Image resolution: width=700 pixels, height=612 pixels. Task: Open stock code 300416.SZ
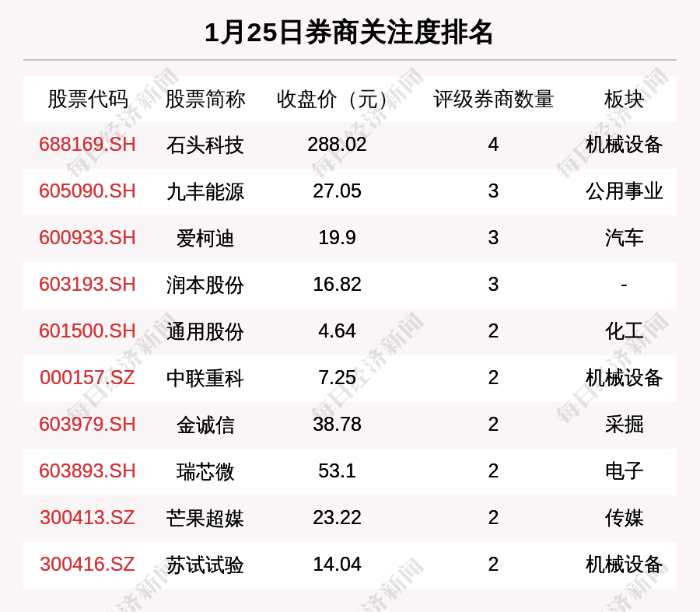point(87,565)
